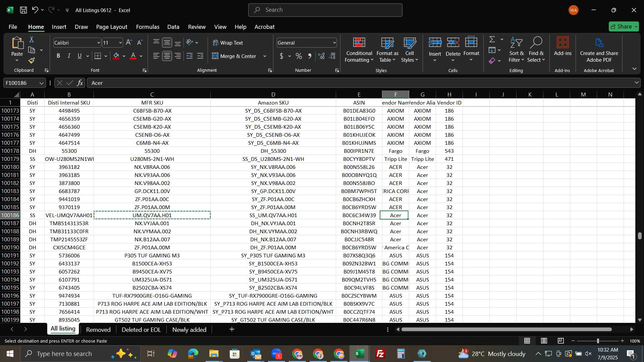
Task: Click Create and Share Adobe PDF
Action: [x=599, y=50]
